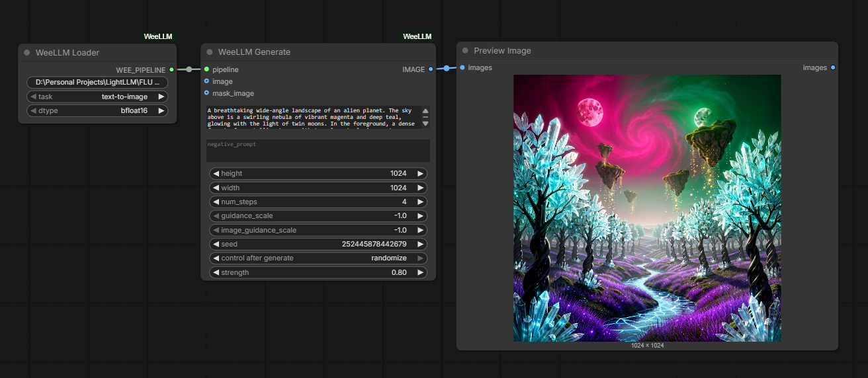The image size is (868, 378).
Task: Decrease seed with its left arrow
Action: pyautogui.click(x=215, y=245)
